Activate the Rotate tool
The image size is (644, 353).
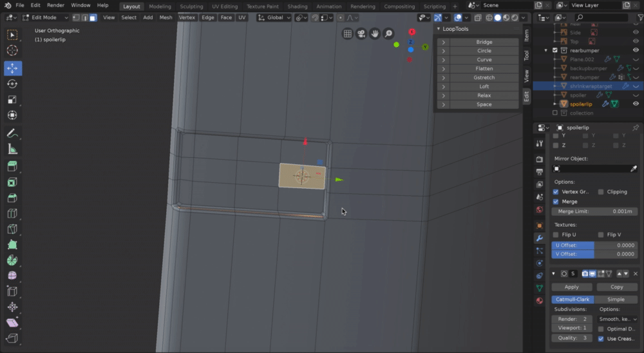(12, 84)
